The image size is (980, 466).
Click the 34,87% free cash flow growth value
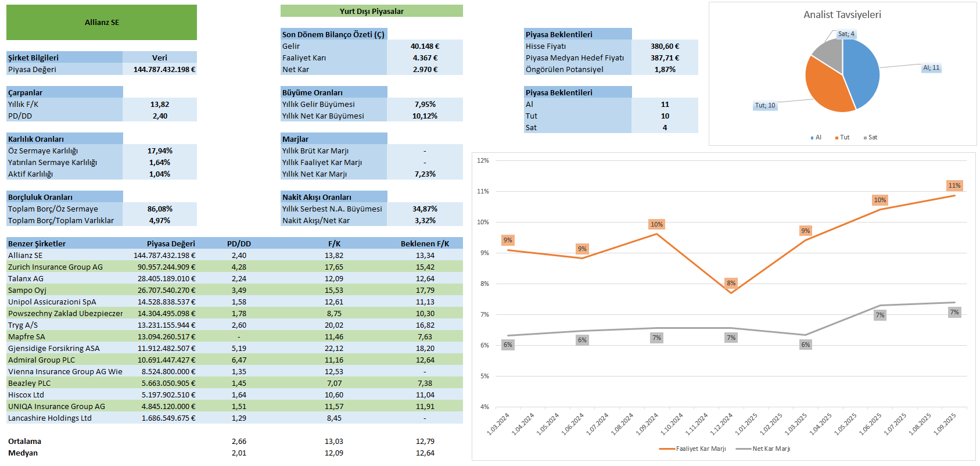tap(425, 209)
